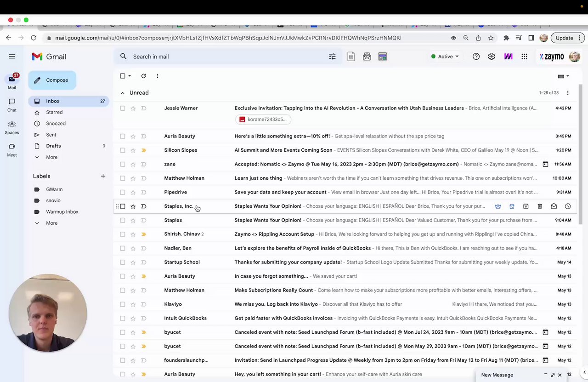This screenshot has width=588, height=382.
Task: Expand More under the Drafts folder
Action: click(x=51, y=157)
